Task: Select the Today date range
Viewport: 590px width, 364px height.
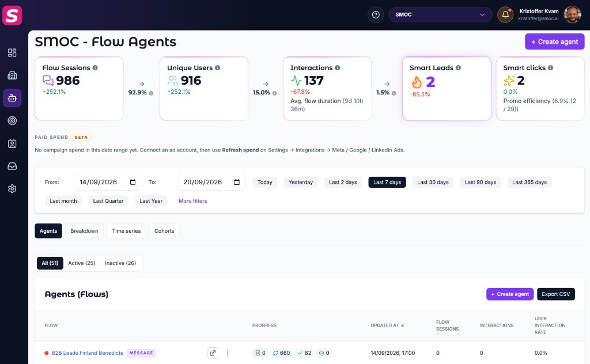Action: point(265,182)
